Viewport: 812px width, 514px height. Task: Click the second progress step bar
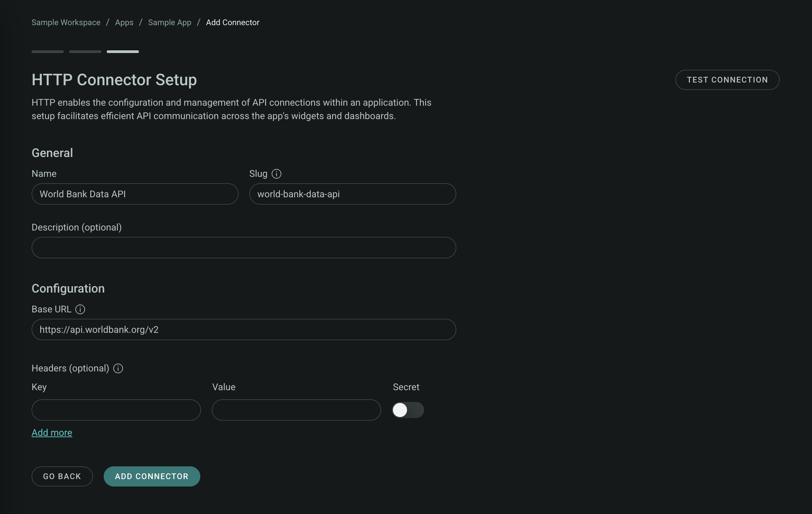coord(85,52)
